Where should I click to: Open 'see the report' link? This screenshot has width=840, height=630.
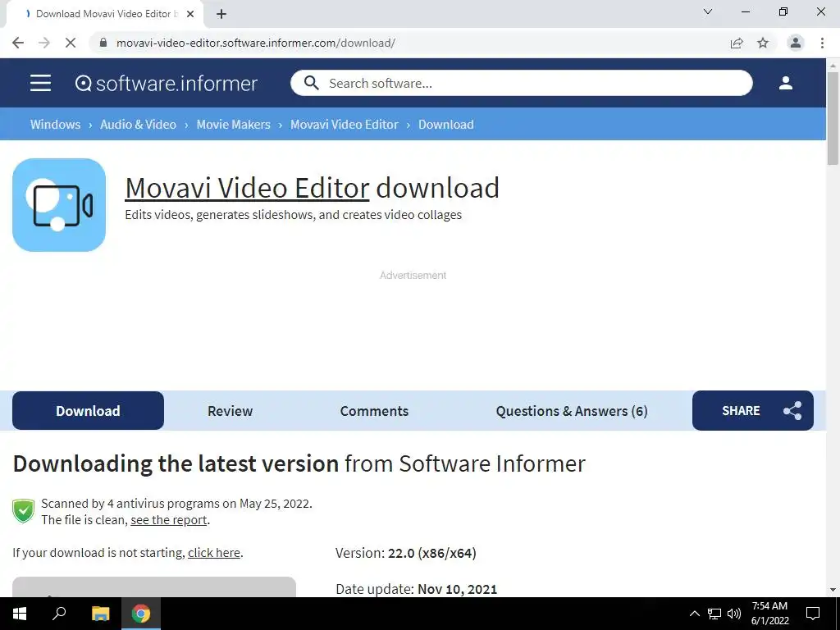(169, 519)
